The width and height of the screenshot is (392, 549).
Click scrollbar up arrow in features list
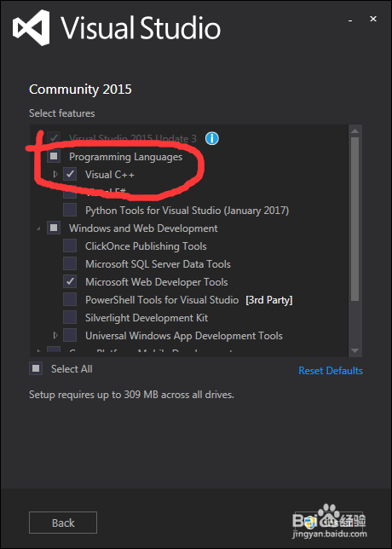click(x=355, y=131)
